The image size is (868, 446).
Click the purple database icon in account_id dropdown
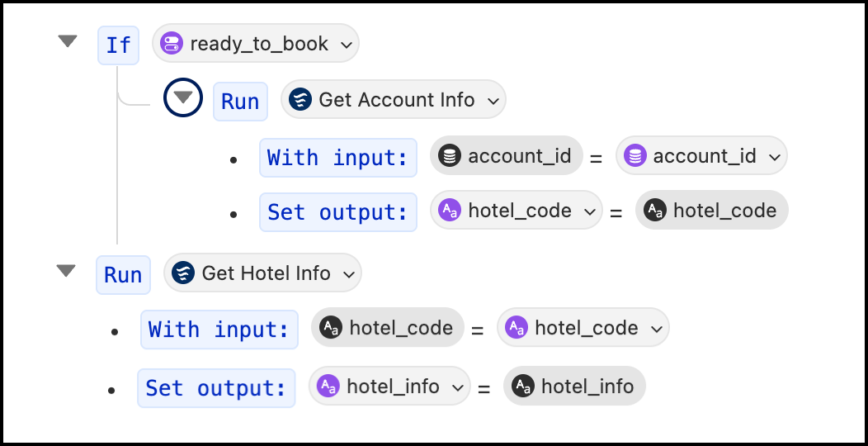point(635,155)
